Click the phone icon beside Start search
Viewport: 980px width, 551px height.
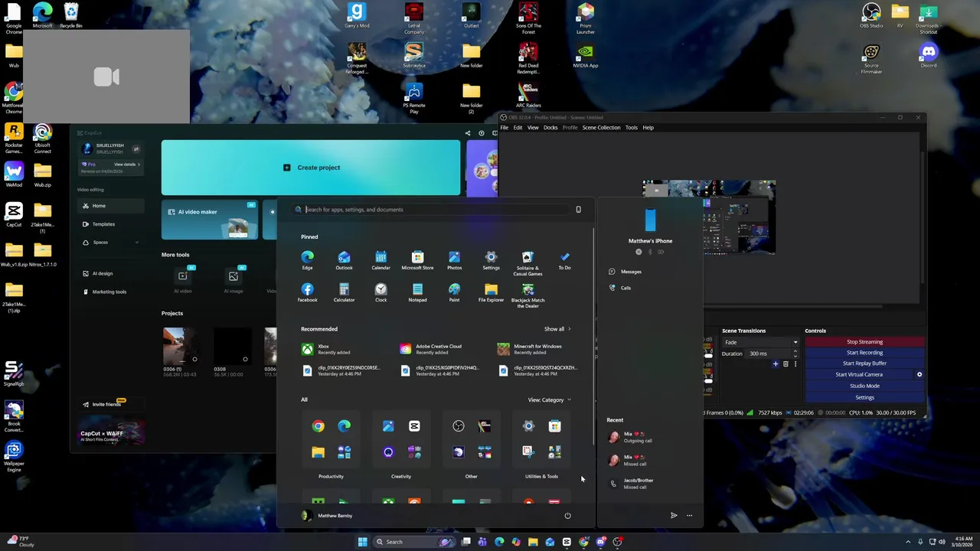coord(578,210)
